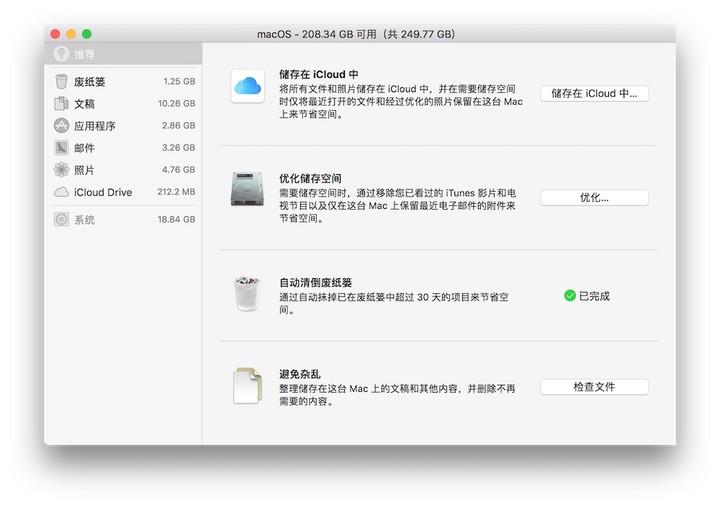720x508 pixels.
Task: Click the 文稿 document icon in sidebar
Action: tap(62, 104)
